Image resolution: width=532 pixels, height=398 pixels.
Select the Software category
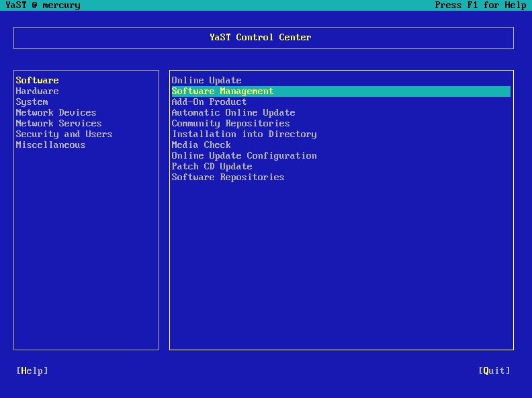click(x=38, y=81)
